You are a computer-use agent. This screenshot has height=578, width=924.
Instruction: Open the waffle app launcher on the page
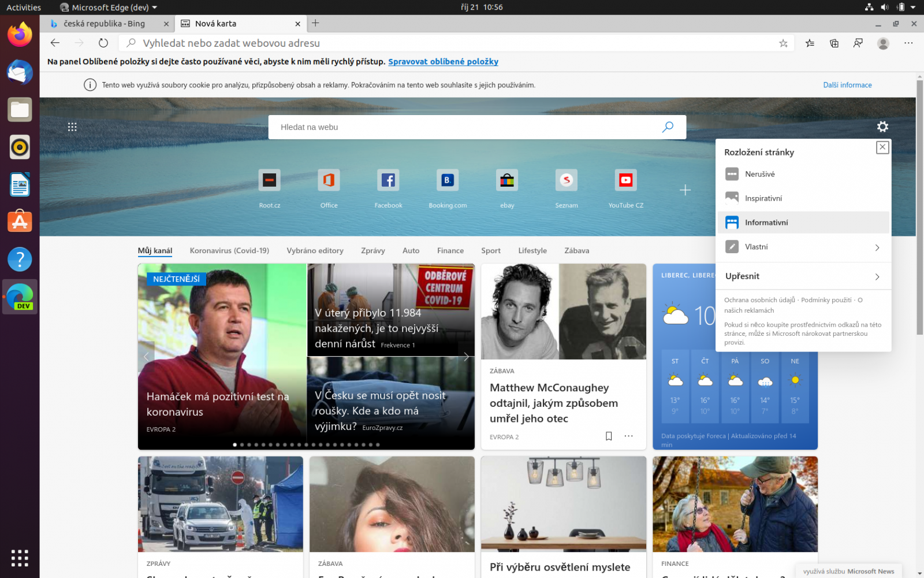72,127
